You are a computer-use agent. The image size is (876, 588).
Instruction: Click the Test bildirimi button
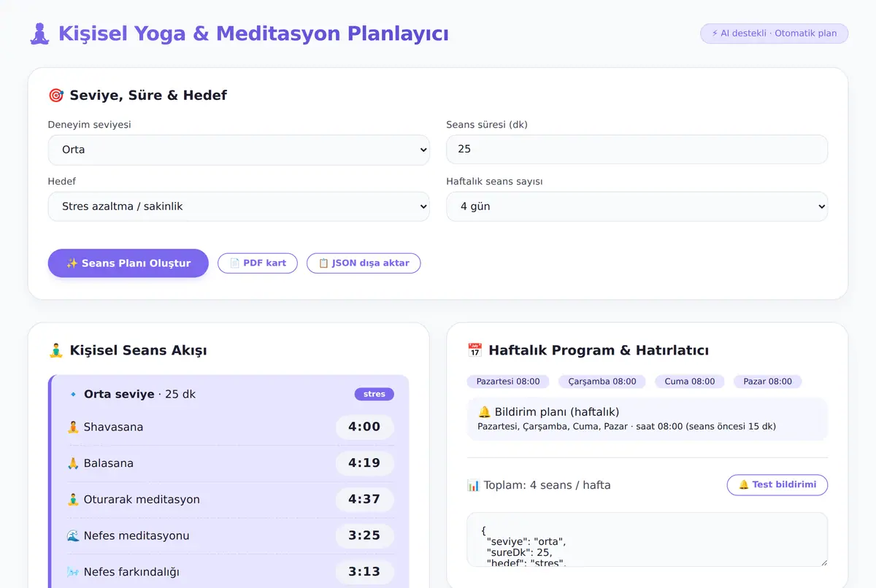pos(777,485)
